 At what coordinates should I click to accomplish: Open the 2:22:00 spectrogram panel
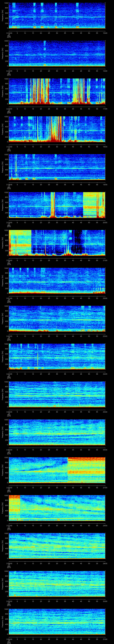tap(57, 318)
